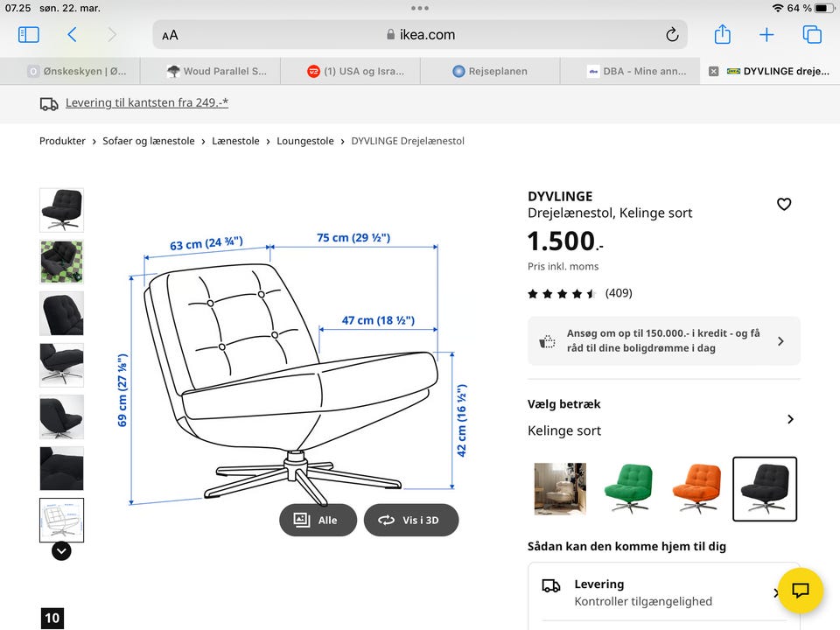Select the green cover swatch
Image resolution: width=840 pixels, height=630 pixels.
[628, 488]
